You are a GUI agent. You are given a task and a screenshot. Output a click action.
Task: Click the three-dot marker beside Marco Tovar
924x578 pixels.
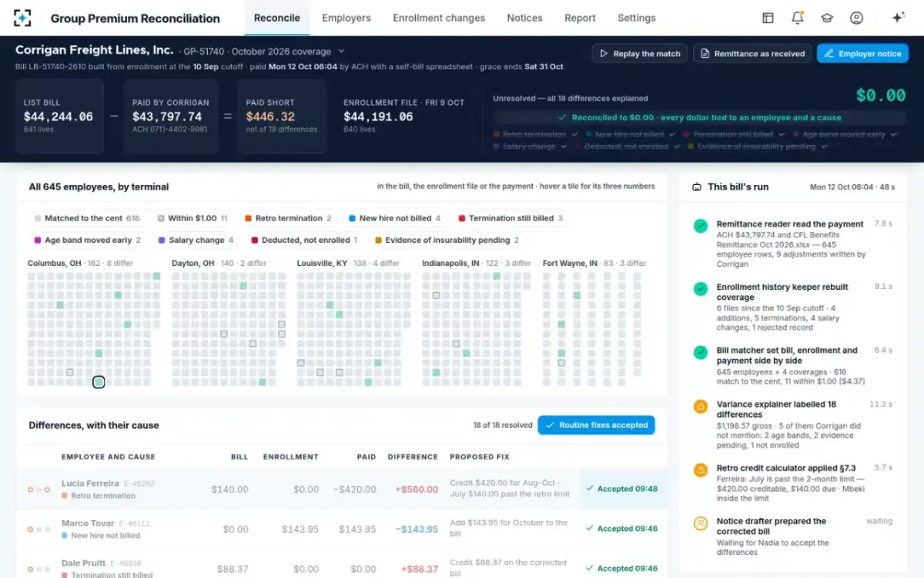coord(38,529)
